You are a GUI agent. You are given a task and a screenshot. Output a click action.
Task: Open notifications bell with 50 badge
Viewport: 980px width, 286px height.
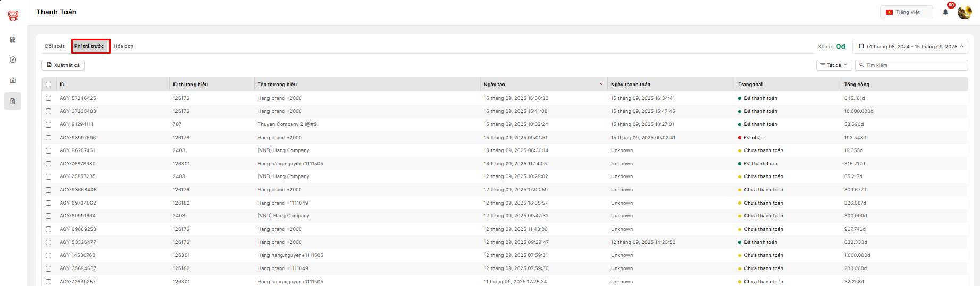[945, 12]
